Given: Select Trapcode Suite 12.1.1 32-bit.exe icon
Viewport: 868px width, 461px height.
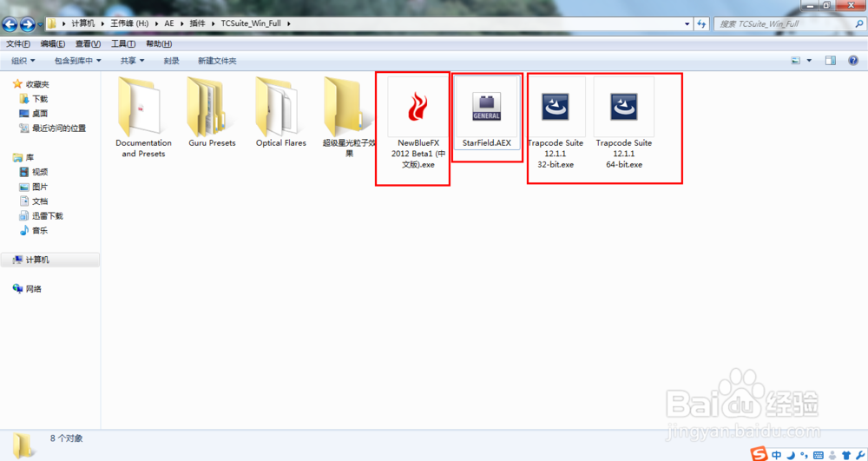Looking at the screenshot, I should pos(556,106).
